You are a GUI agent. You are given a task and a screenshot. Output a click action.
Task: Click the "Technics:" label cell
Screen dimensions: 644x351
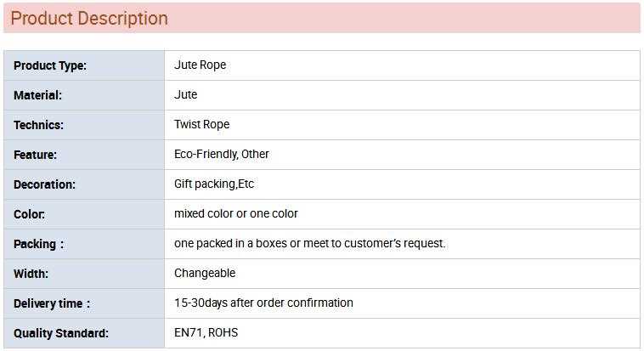[39, 125]
